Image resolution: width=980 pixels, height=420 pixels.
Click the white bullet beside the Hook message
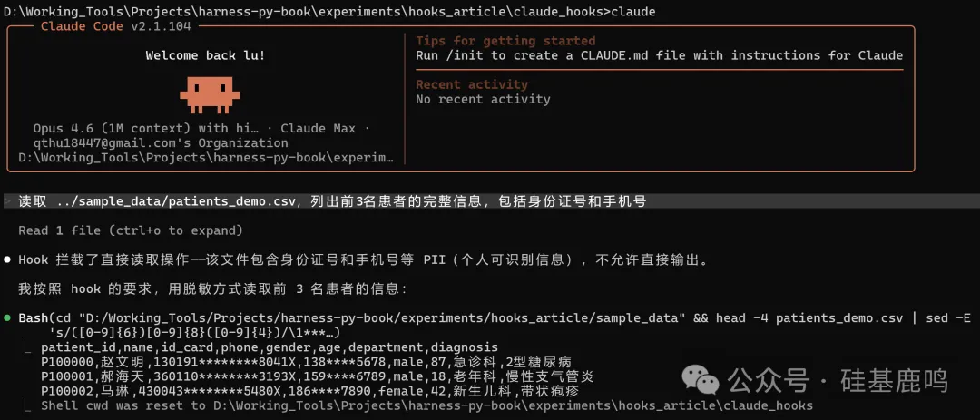7,259
